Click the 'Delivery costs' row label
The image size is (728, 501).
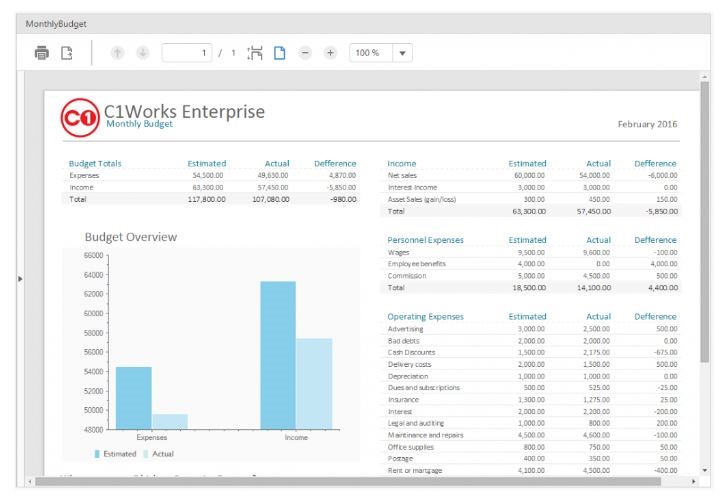pyautogui.click(x=410, y=364)
